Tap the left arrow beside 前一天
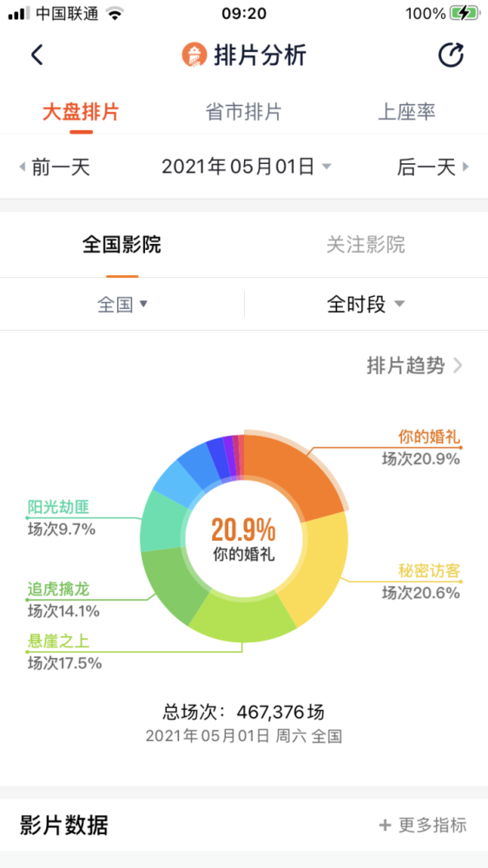The height and width of the screenshot is (868, 488). [23, 167]
